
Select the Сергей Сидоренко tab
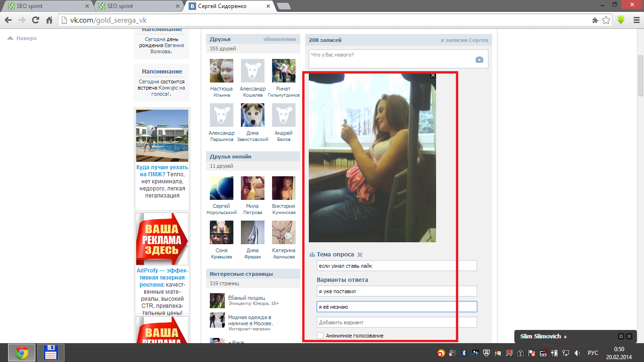[x=230, y=6]
